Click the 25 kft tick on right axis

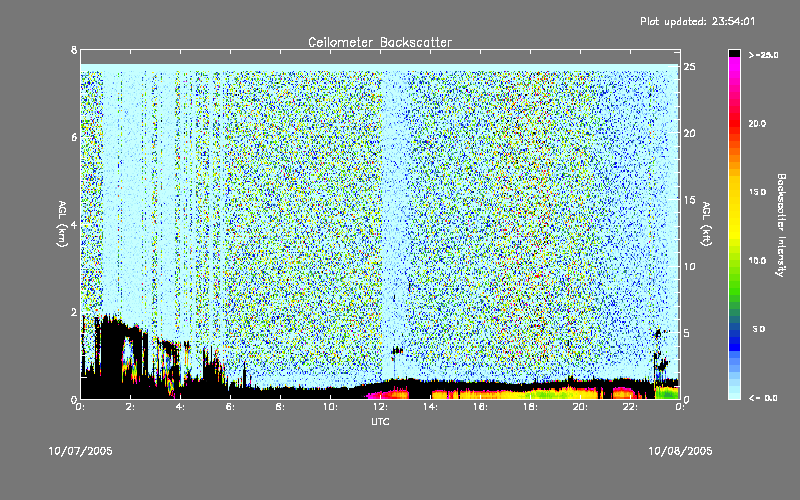(x=690, y=67)
